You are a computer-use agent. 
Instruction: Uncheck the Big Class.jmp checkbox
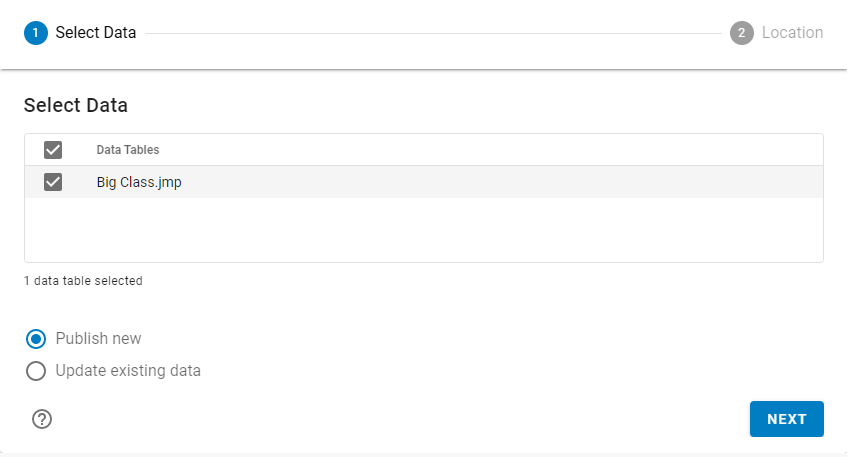pos(53,182)
